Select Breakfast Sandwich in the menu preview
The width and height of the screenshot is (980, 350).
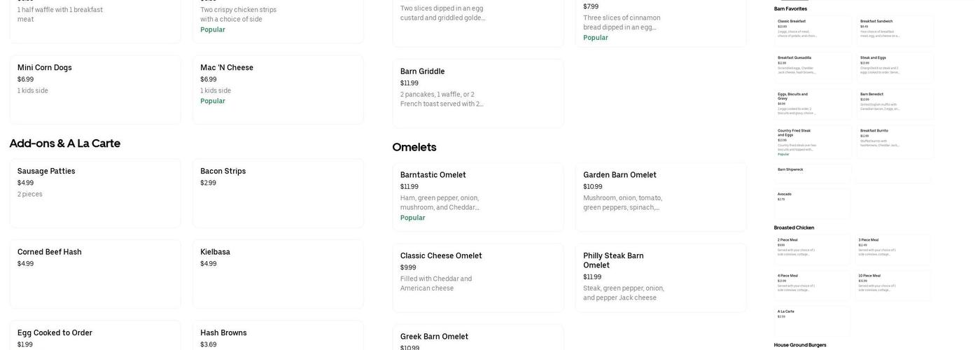pyautogui.click(x=895, y=30)
